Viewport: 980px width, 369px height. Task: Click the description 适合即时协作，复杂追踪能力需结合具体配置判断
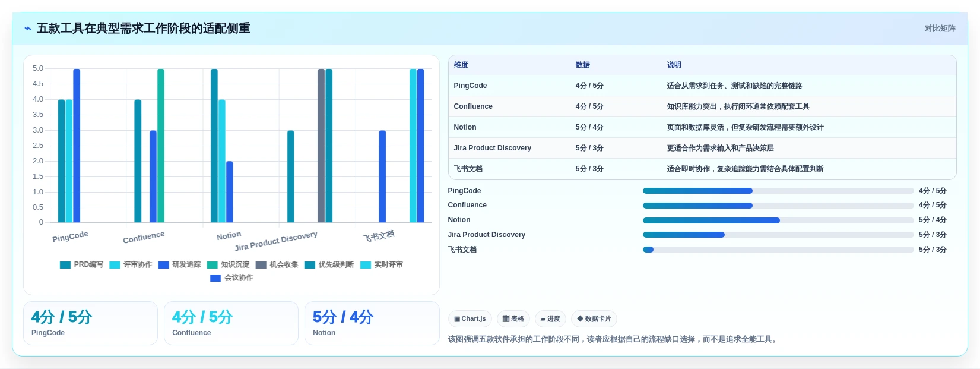click(x=745, y=169)
